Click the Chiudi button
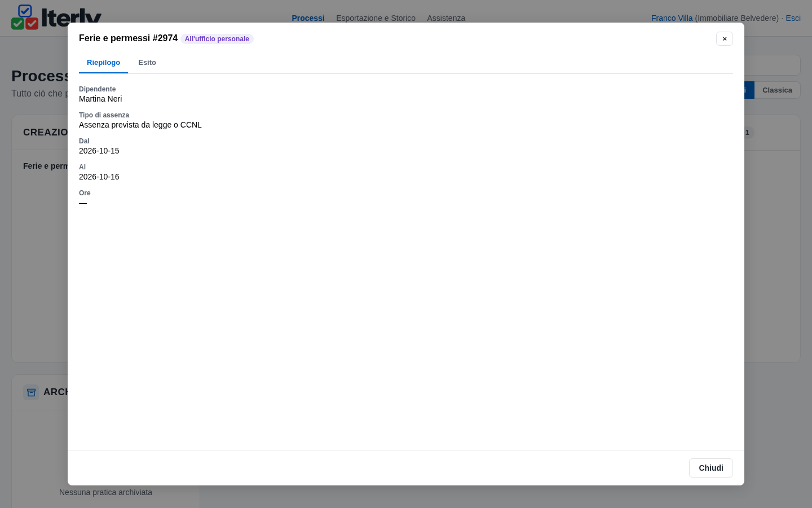Viewport: 812px width, 508px height. [x=711, y=468]
